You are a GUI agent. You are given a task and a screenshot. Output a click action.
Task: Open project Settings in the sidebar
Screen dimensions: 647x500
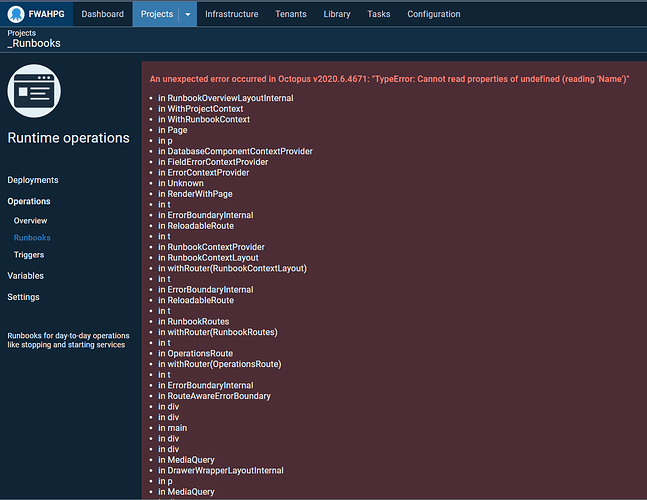(x=24, y=297)
